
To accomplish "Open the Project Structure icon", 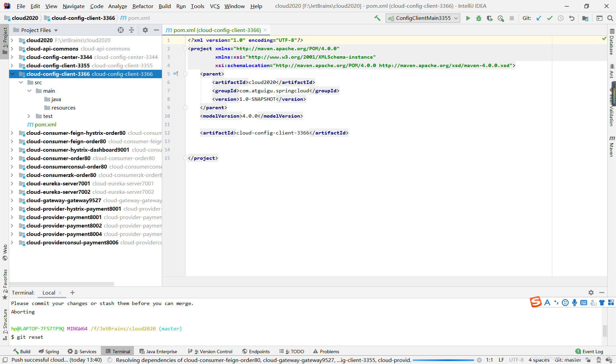I will pos(585,18).
